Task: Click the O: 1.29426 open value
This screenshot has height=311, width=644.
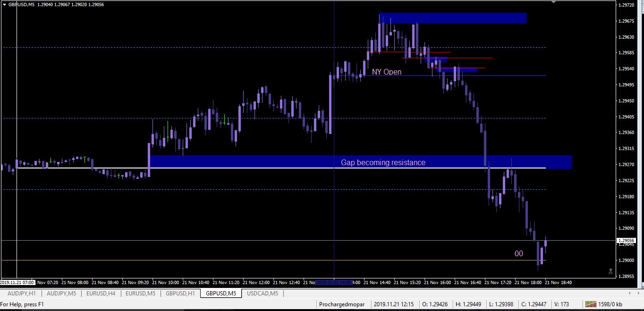Action: point(434,304)
